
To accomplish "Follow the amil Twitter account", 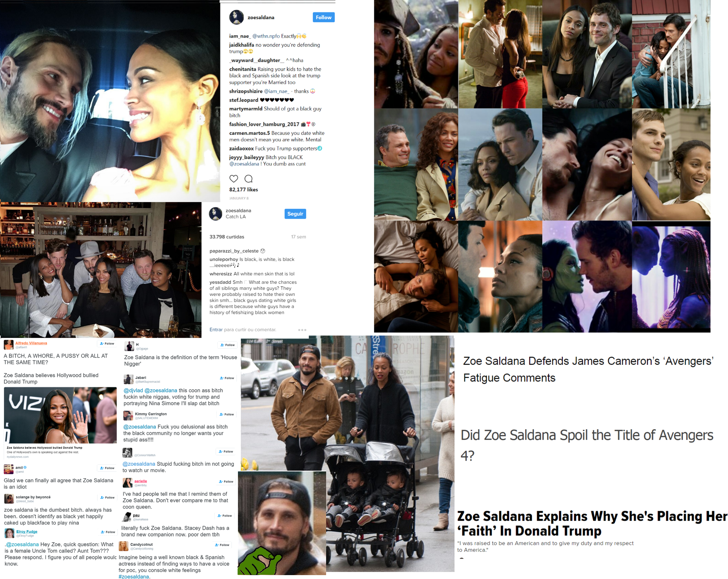I will pos(107,468).
